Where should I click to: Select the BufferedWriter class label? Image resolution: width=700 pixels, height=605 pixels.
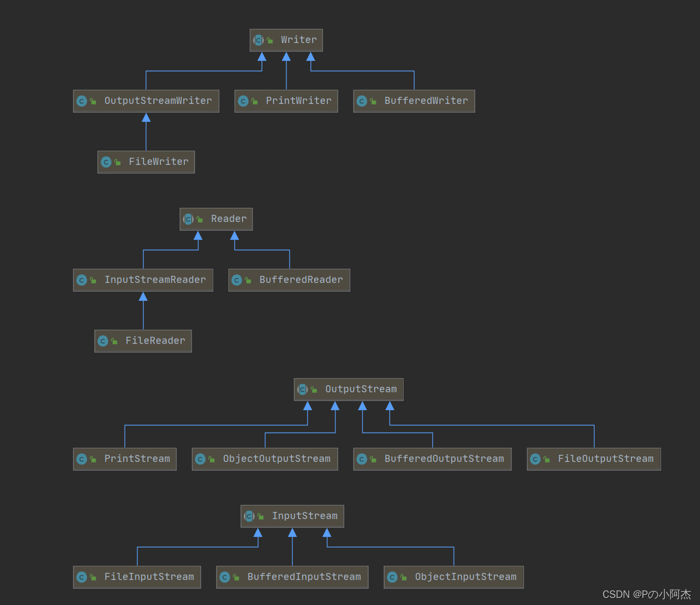(426, 101)
